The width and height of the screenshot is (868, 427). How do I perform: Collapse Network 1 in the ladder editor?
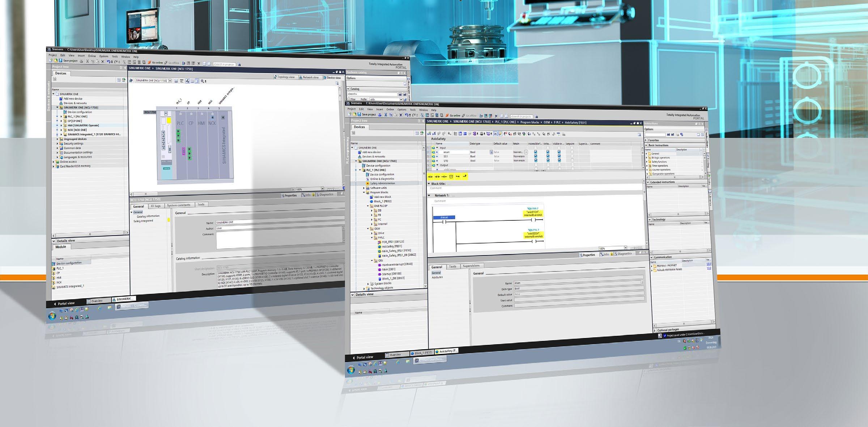(429, 195)
